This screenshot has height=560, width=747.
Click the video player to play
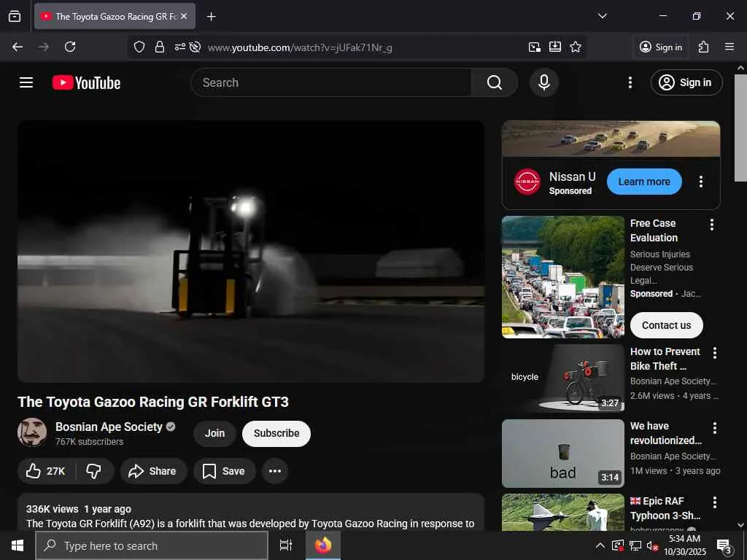pyautogui.click(x=251, y=252)
